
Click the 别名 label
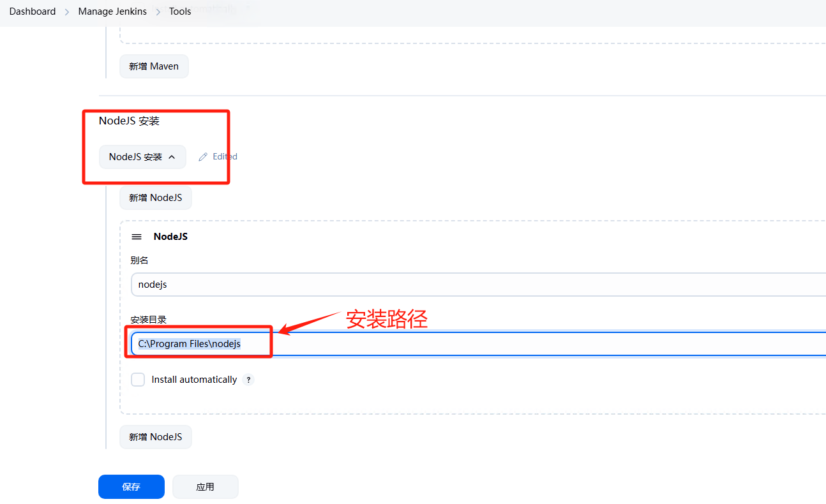140,260
